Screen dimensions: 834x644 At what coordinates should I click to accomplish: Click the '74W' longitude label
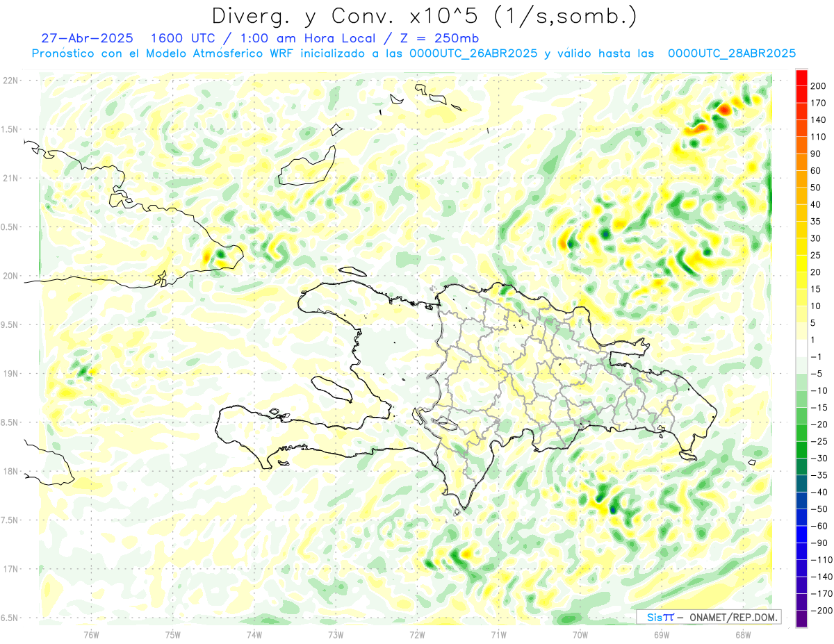point(254,634)
